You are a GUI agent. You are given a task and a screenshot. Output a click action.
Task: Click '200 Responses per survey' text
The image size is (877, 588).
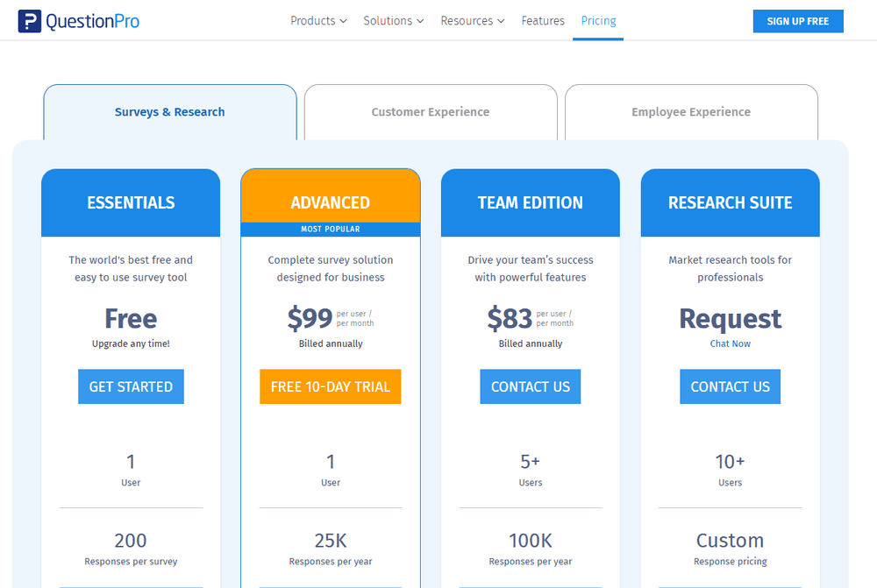(131, 549)
